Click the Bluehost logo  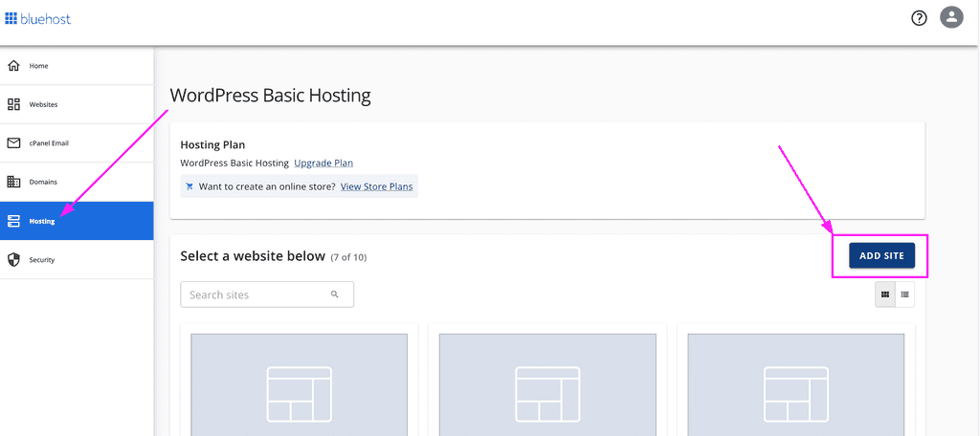pyautogui.click(x=38, y=19)
